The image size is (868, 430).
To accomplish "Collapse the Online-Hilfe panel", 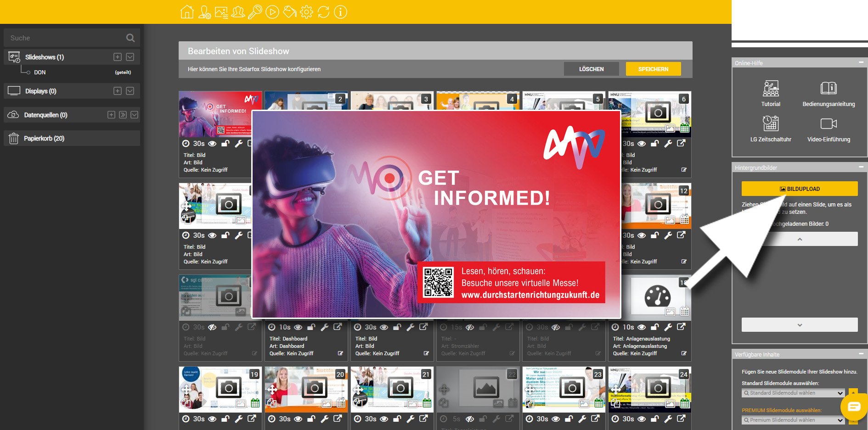I will 861,62.
